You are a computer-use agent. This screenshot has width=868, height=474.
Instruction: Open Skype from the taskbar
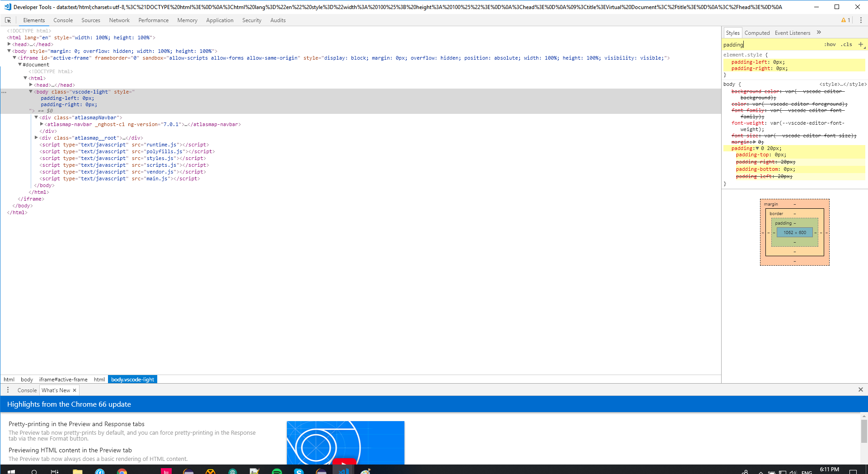(299, 471)
